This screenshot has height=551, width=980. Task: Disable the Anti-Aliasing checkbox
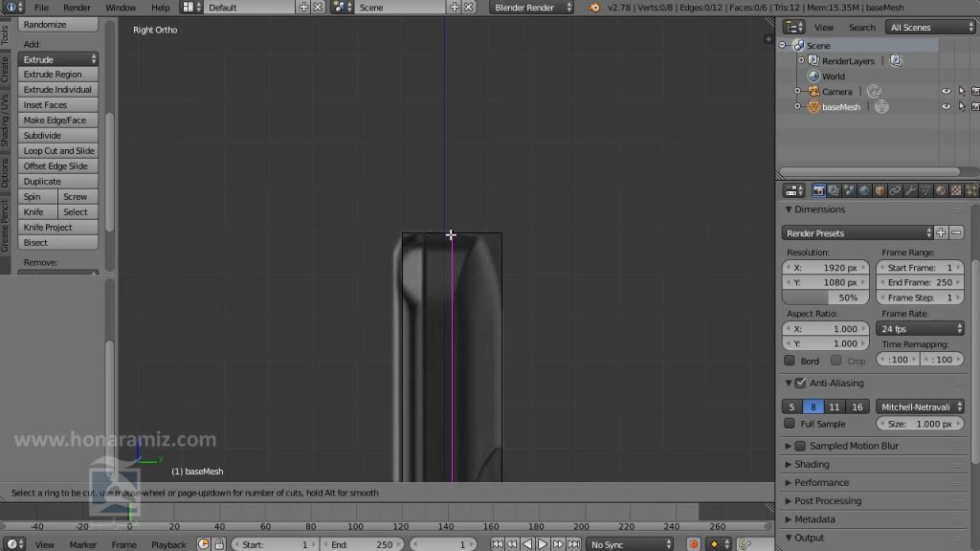click(801, 383)
